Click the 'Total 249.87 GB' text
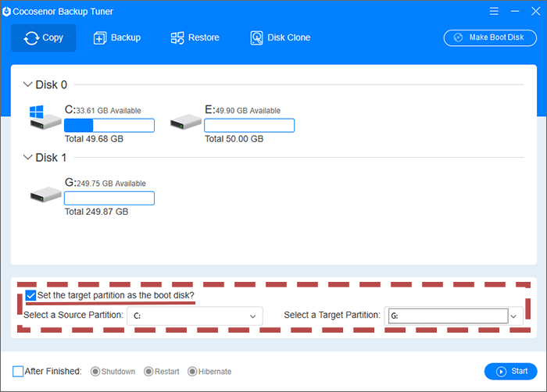 [x=97, y=212]
